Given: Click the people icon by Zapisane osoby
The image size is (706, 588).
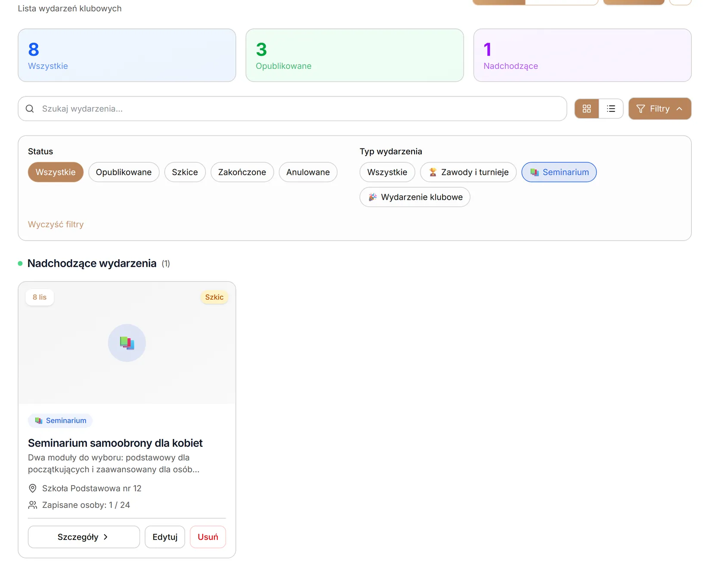Looking at the screenshot, I should [x=32, y=505].
